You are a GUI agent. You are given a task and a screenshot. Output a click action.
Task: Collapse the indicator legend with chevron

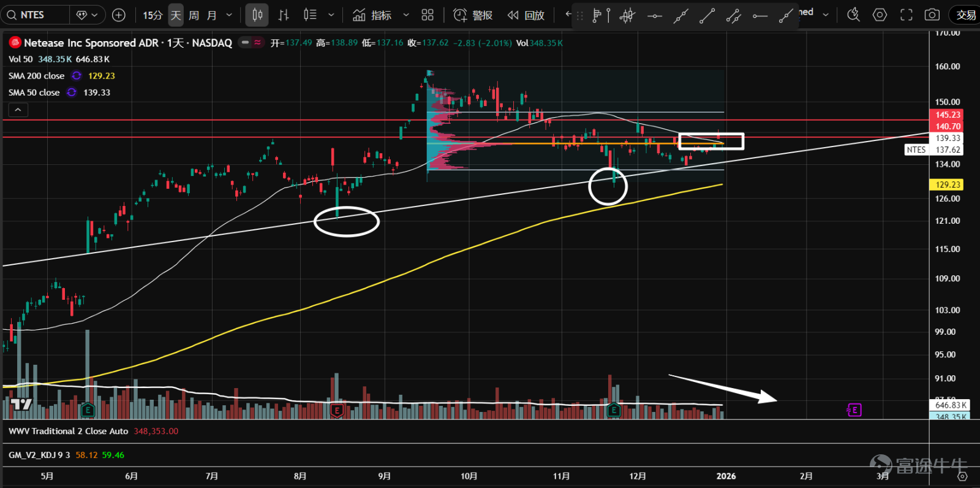[18, 110]
